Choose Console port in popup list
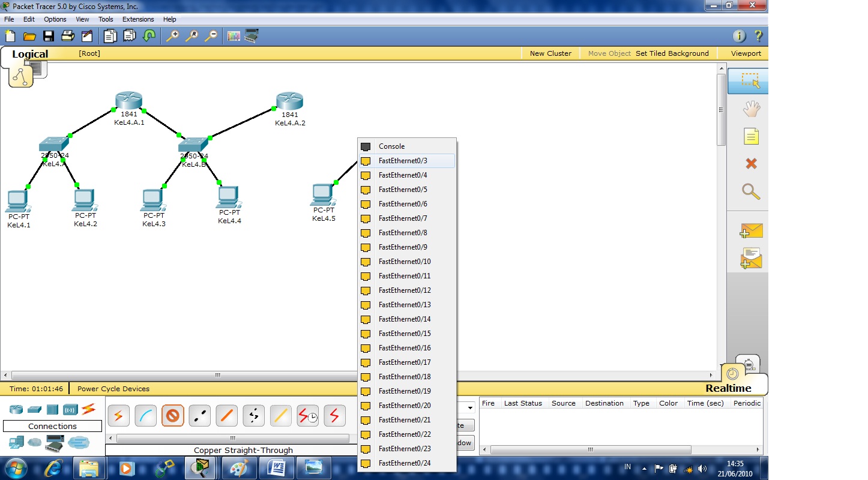Image resolution: width=868 pixels, height=480 pixels. (407, 146)
